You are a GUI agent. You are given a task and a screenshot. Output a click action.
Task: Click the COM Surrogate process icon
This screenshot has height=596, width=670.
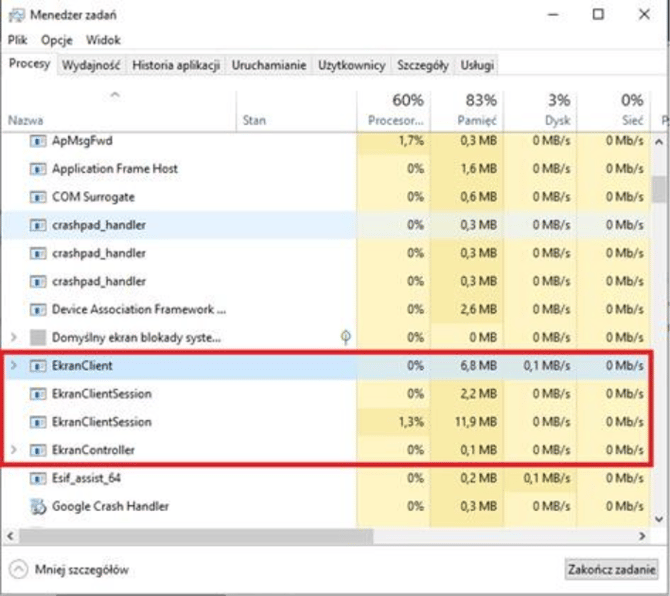pyautogui.click(x=39, y=197)
